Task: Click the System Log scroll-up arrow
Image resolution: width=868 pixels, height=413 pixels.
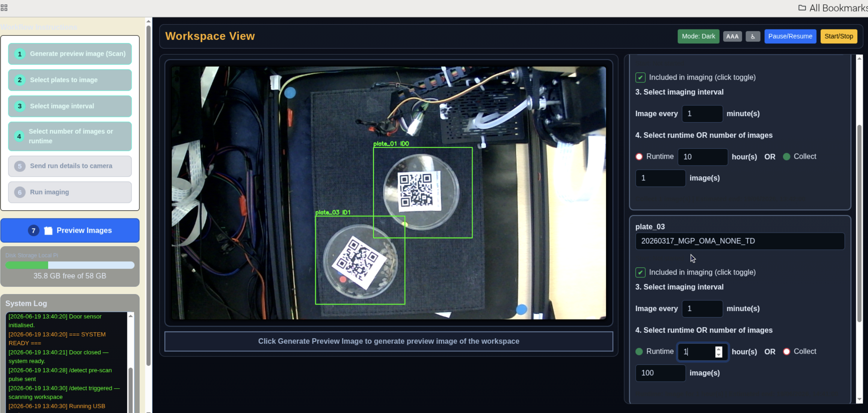Action: (130, 316)
